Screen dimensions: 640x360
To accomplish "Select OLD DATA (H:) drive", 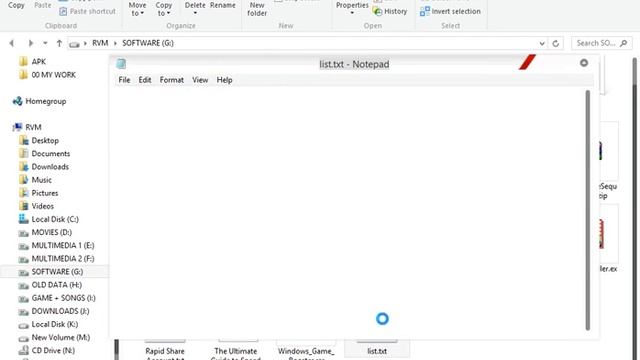I will tap(56, 285).
